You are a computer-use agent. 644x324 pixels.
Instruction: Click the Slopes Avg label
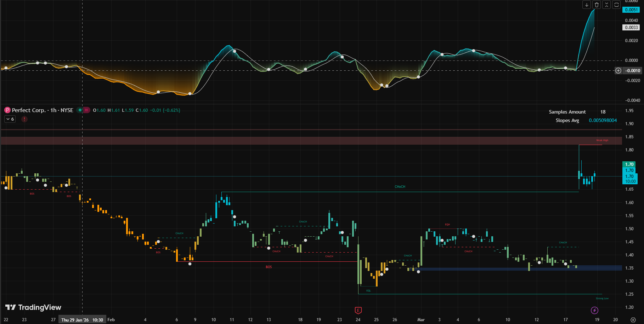click(567, 120)
